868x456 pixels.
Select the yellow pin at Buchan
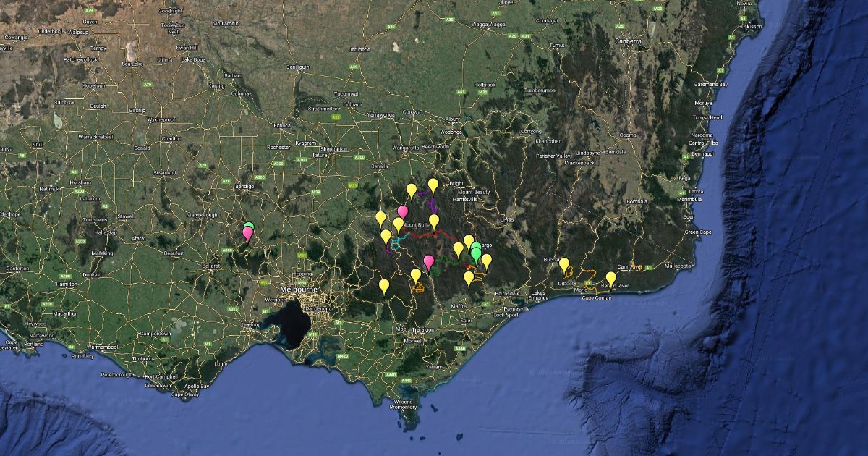[x=564, y=265]
